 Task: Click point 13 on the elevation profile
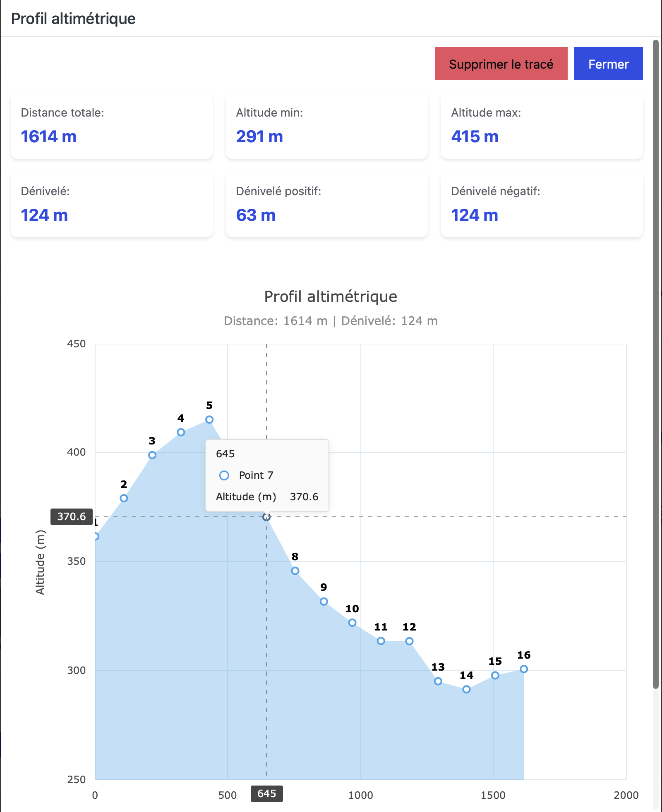[438, 681]
